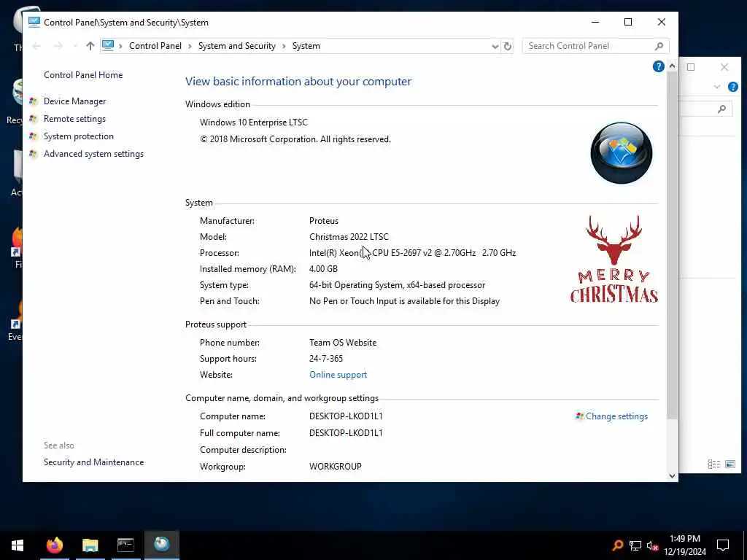Open Advanced system settings
The image size is (747, 560).
click(x=94, y=154)
